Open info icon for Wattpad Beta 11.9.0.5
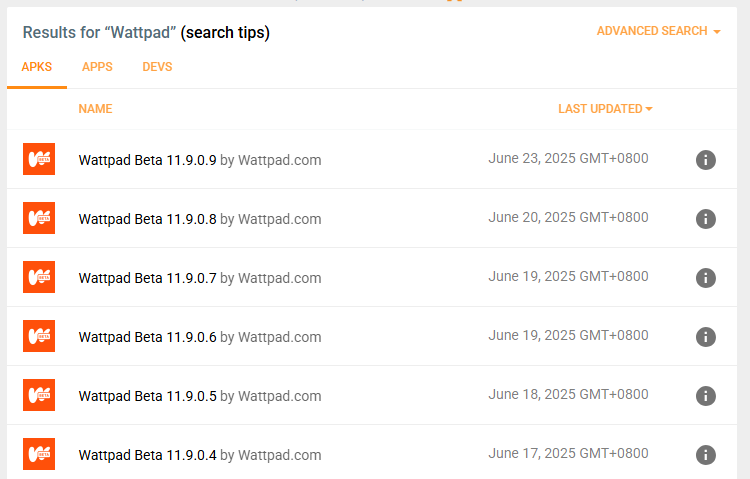 click(x=705, y=396)
